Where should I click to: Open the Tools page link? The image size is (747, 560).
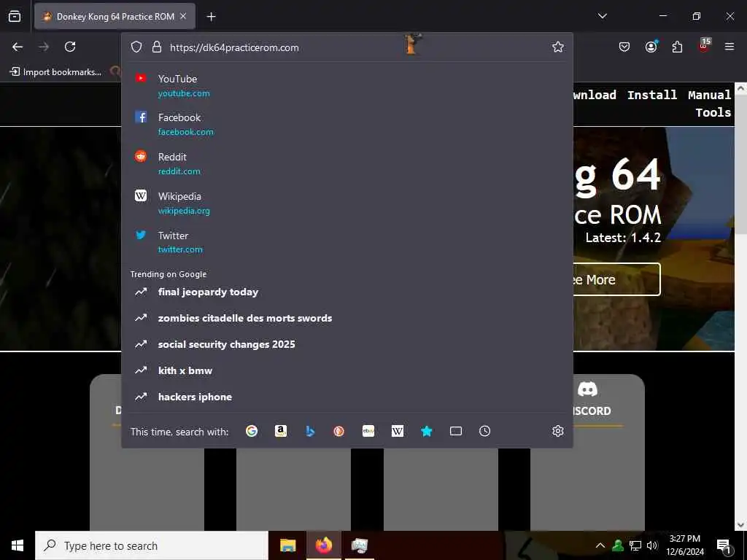(713, 112)
